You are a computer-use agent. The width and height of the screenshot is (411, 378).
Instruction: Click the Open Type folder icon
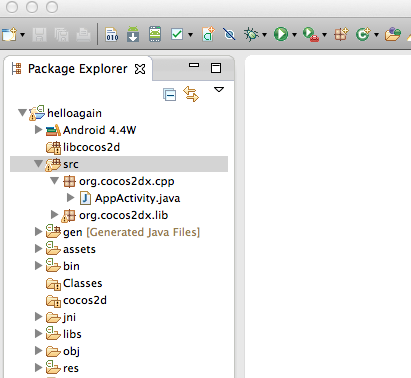(393, 34)
